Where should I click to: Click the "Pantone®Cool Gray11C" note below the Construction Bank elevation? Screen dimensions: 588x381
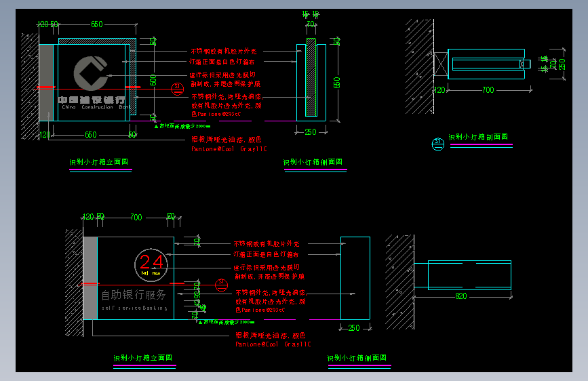[229, 149]
